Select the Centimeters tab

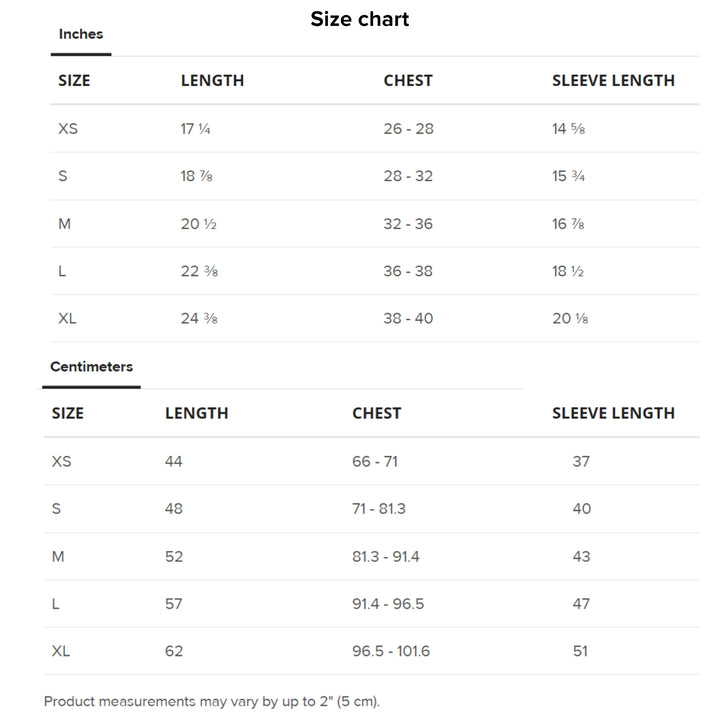pyautogui.click(x=91, y=367)
